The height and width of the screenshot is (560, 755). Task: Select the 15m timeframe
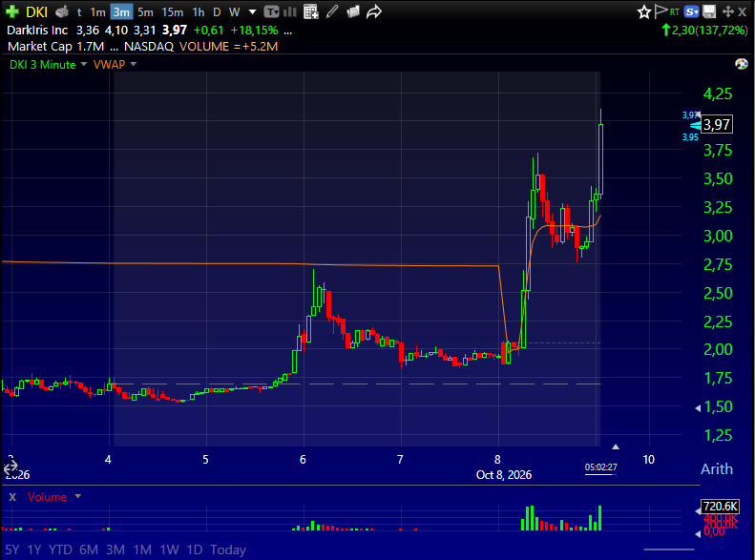173,12
